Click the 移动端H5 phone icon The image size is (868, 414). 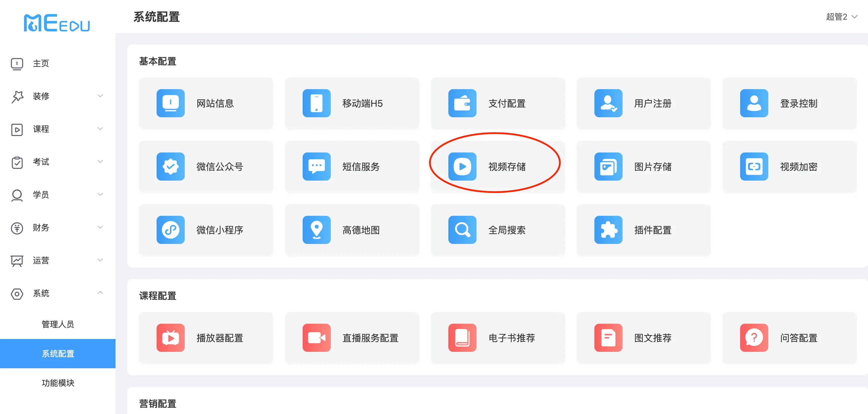316,103
